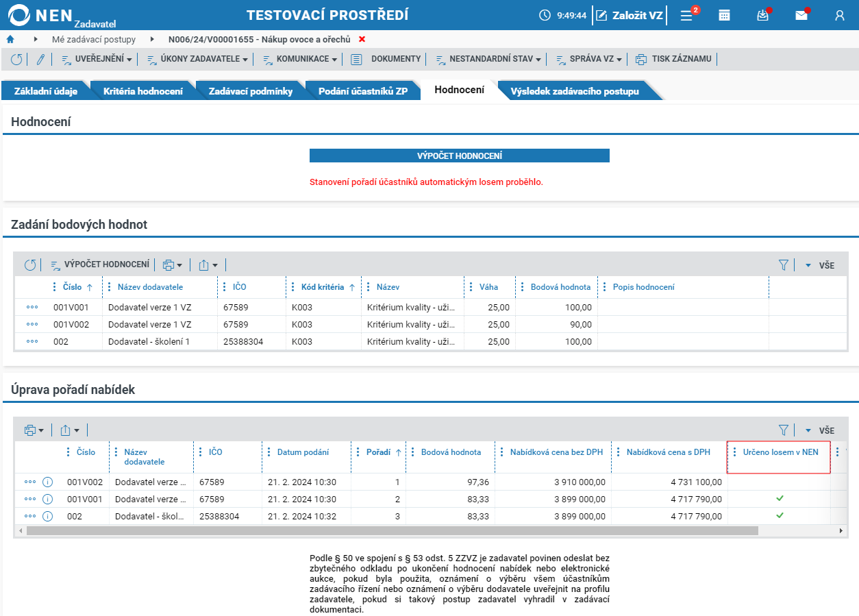Switch to the Kritéria hodnocení tab
The height and width of the screenshot is (616, 859).
point(143,90)
